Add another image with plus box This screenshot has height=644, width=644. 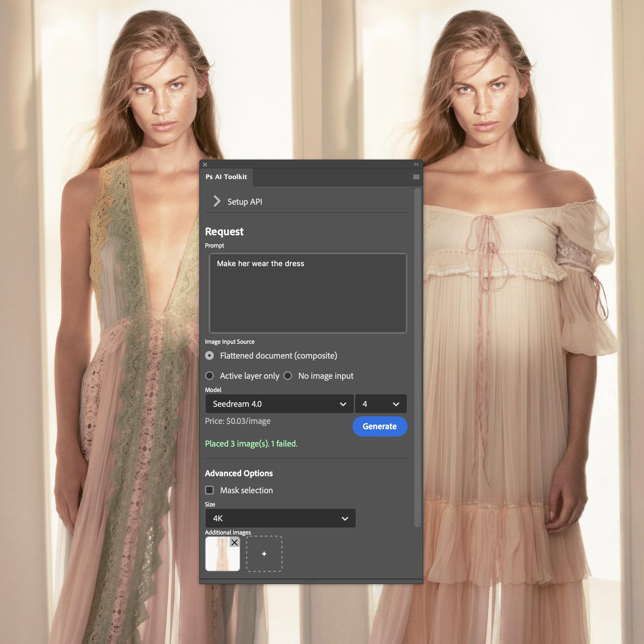point(264,554)
